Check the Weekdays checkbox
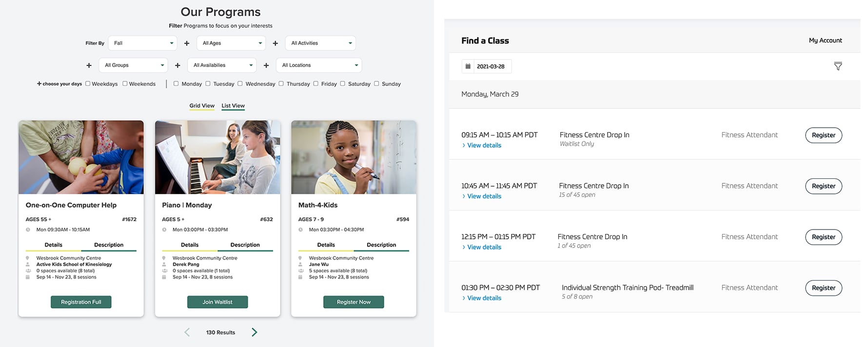The width and height of the screenshot is (868, 347). coord(88,84)
